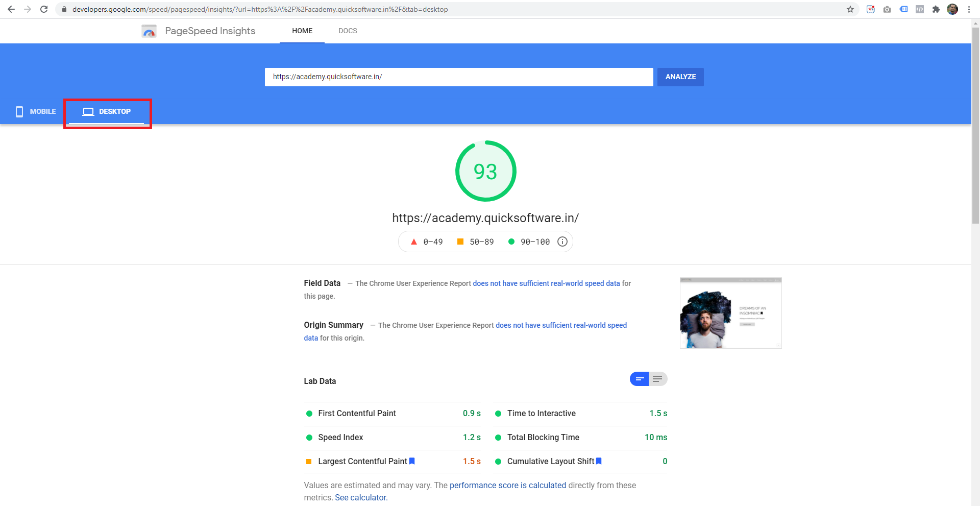Open the page screenshot thumbnail
The height and width of the screenshot is (506, 980).
click(730, 313)
